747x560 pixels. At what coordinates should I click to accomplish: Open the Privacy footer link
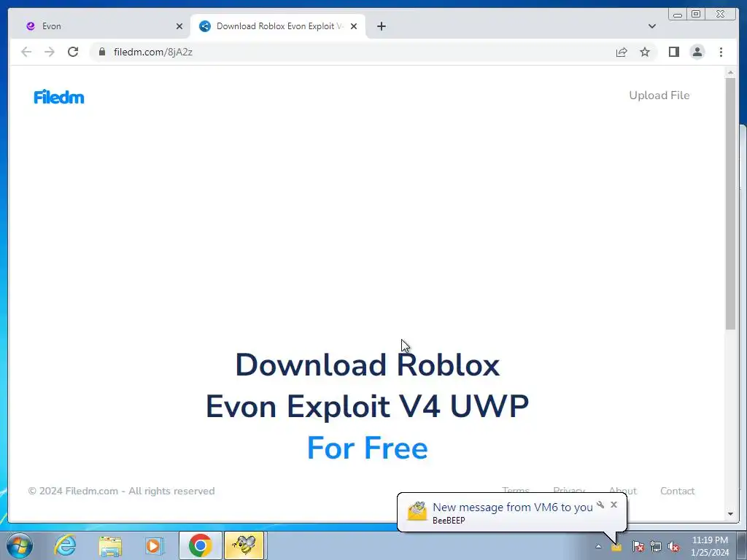point(569,490)
